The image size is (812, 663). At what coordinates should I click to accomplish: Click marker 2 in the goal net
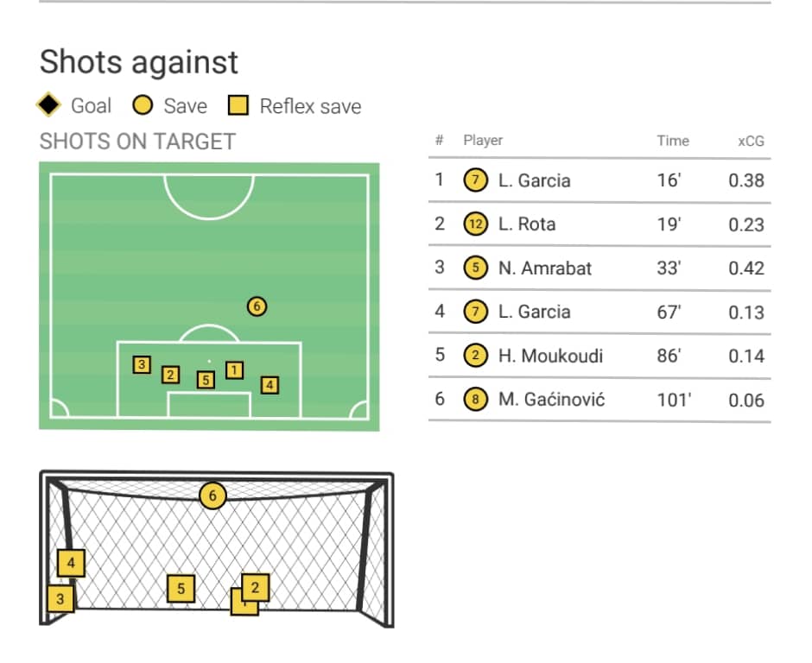click(255, 587)
